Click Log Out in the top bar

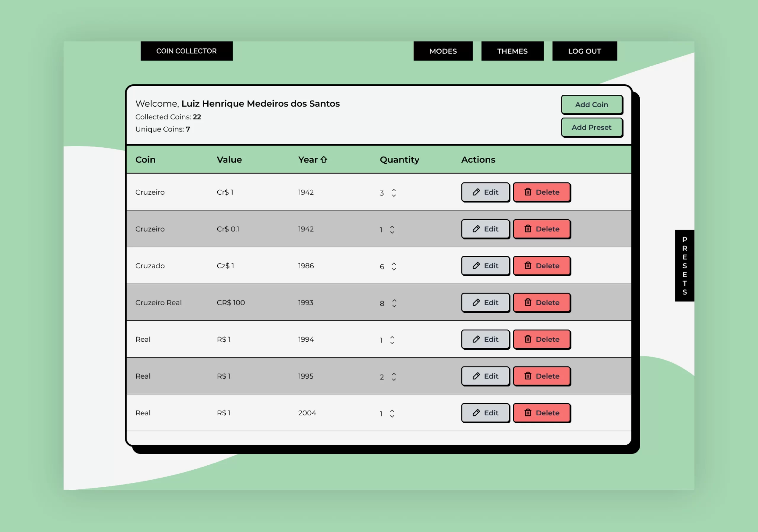tap(584, 51)
